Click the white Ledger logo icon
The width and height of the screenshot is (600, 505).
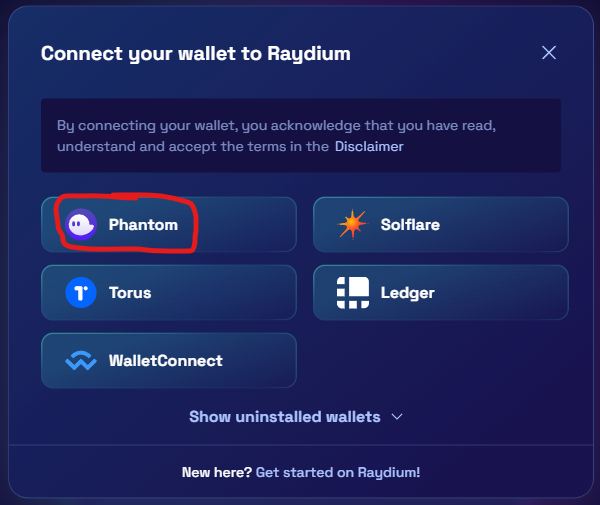(353, 293)
